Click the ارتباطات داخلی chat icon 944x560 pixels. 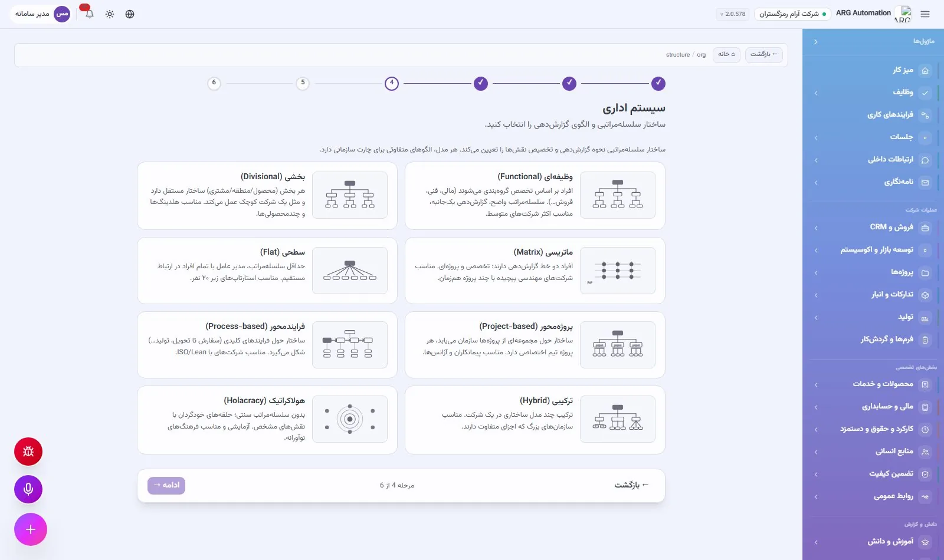[925, 160]
